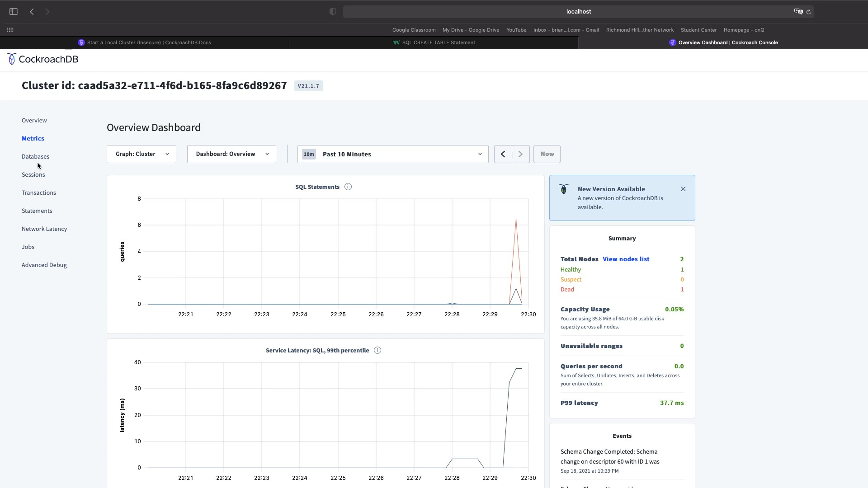Image resolution: width=868 pixels, height=488 pixels.
Task: Expand the Graph: Cluster dropdown
Action: point(142,154)
